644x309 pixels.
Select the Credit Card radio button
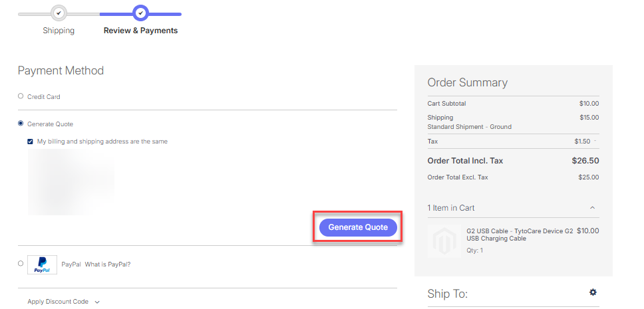[21, 96]
